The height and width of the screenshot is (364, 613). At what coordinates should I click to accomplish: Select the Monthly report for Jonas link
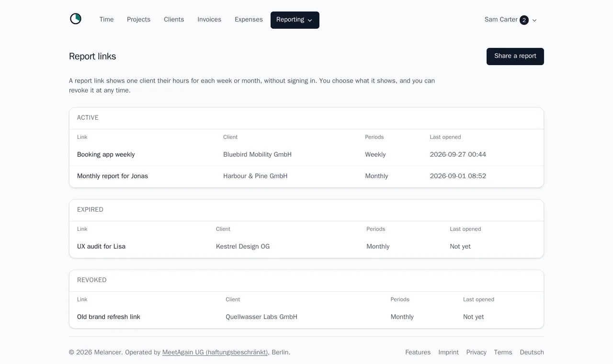click(113, 176)
